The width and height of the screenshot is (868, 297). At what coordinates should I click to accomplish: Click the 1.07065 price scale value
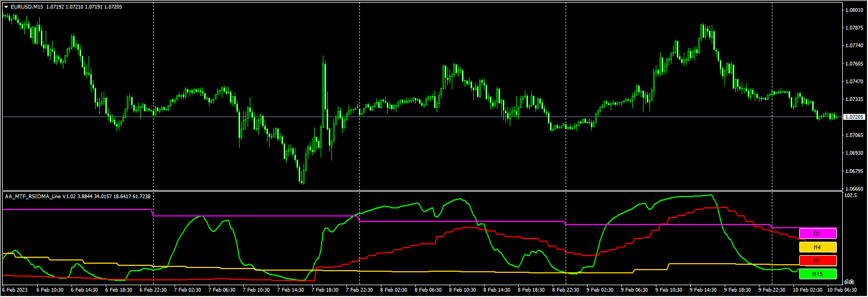[854, 135]
